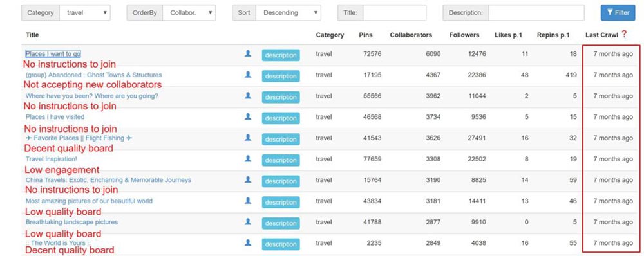The height and width of the screenshot is (256, 644).
Task: Click collaborators value 3308
Action: click(433, 159)
